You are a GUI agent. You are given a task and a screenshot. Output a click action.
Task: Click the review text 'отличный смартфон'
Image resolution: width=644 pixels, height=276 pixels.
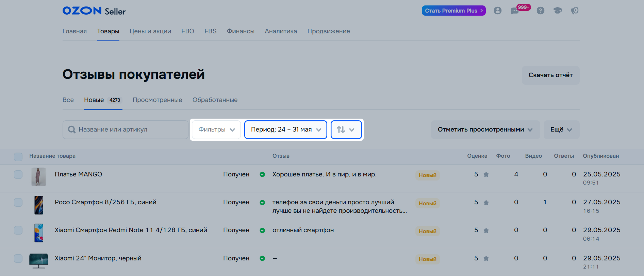(303, 230)
